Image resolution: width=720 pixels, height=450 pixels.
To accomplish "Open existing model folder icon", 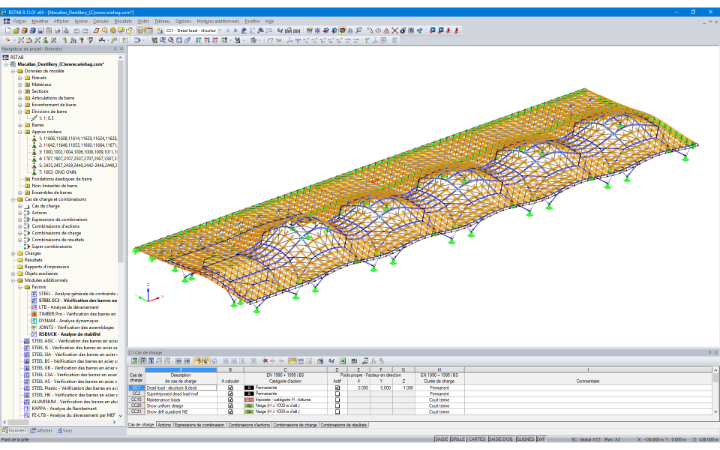I will (16, 31).
